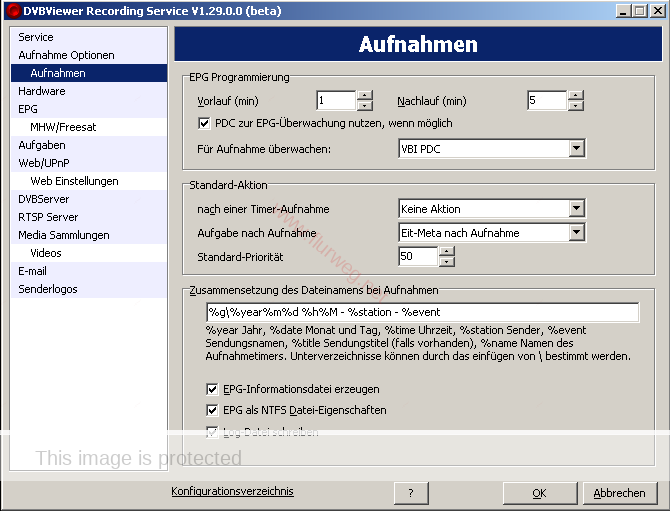
Task: Click the ? help button
Action: (x=411, y=493)
